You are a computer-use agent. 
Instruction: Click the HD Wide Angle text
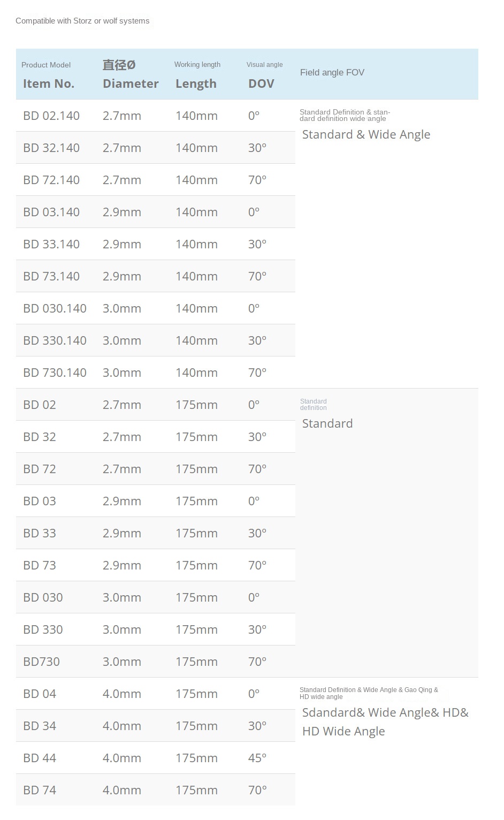[x=343, y=731]
